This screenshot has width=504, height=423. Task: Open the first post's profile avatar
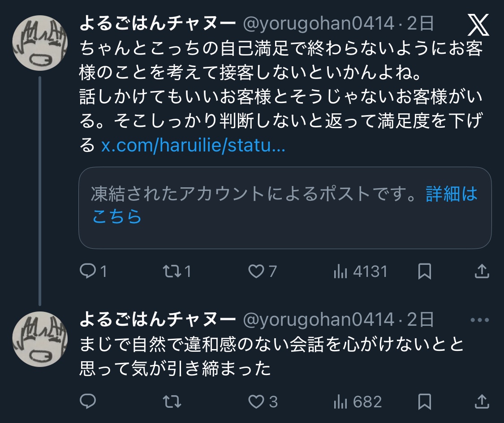coord(39,44)
